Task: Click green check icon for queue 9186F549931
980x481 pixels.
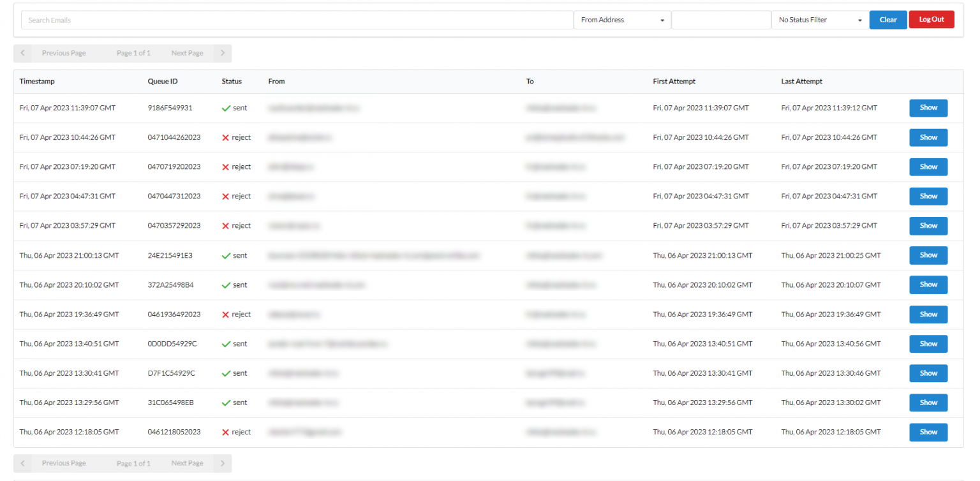Action: (226, 108)
